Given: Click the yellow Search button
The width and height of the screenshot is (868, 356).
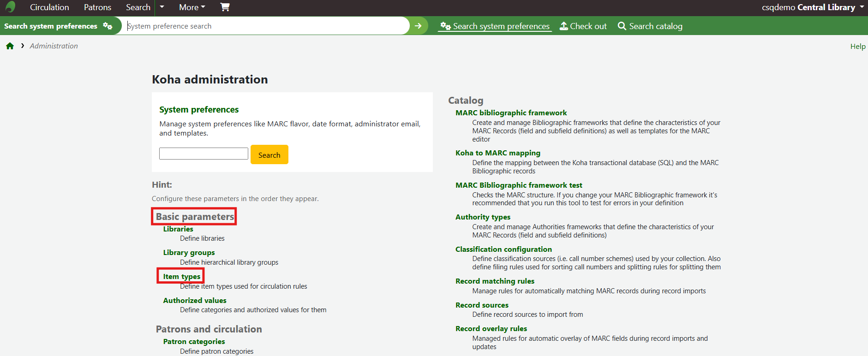Looking at the screenshot, I should 269,155.
